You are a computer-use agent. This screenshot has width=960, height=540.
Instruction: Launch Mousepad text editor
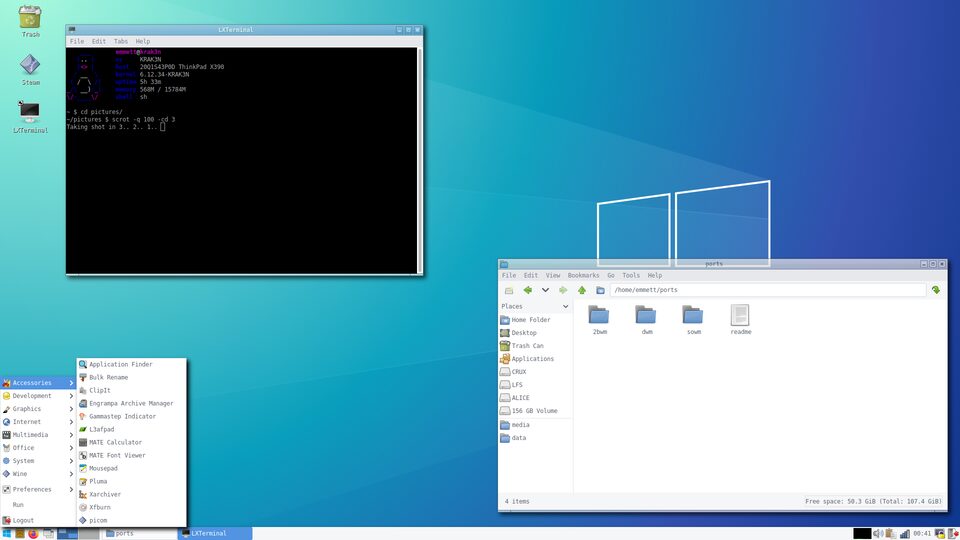point(131,468)
